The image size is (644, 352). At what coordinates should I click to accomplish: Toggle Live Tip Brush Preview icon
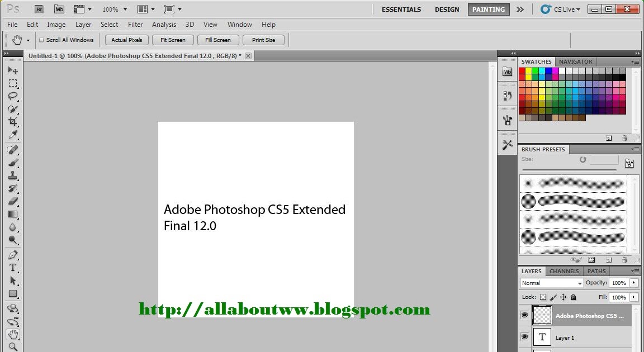tap(576, 260)
